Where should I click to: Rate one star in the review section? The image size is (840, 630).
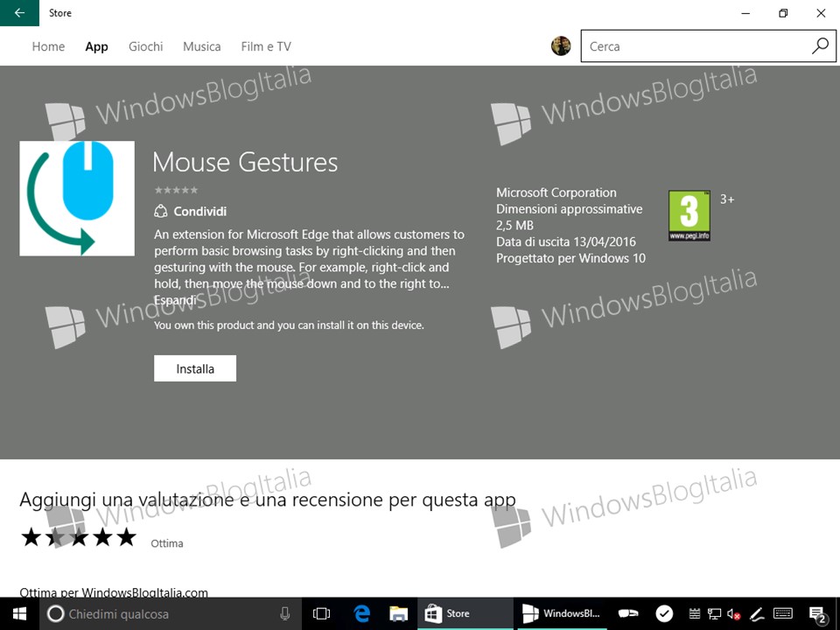coord(31,536)
